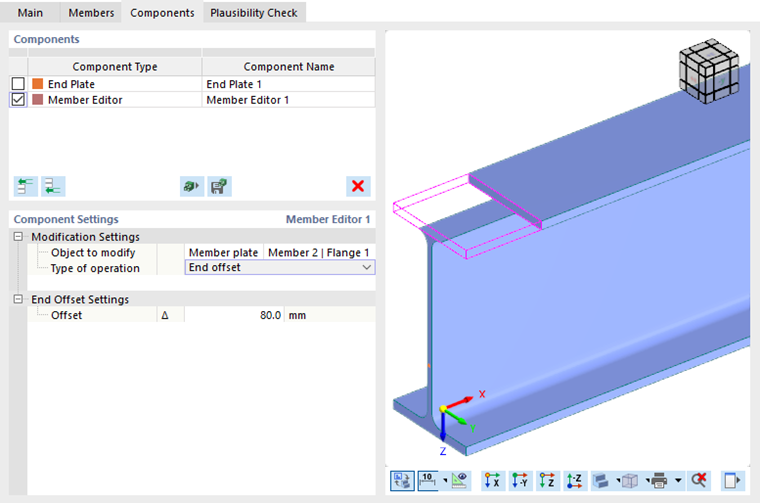Screen dimensions: 760x503
Task: Select the Components tab
Action: pyautogui.click(x=162, y=13)
